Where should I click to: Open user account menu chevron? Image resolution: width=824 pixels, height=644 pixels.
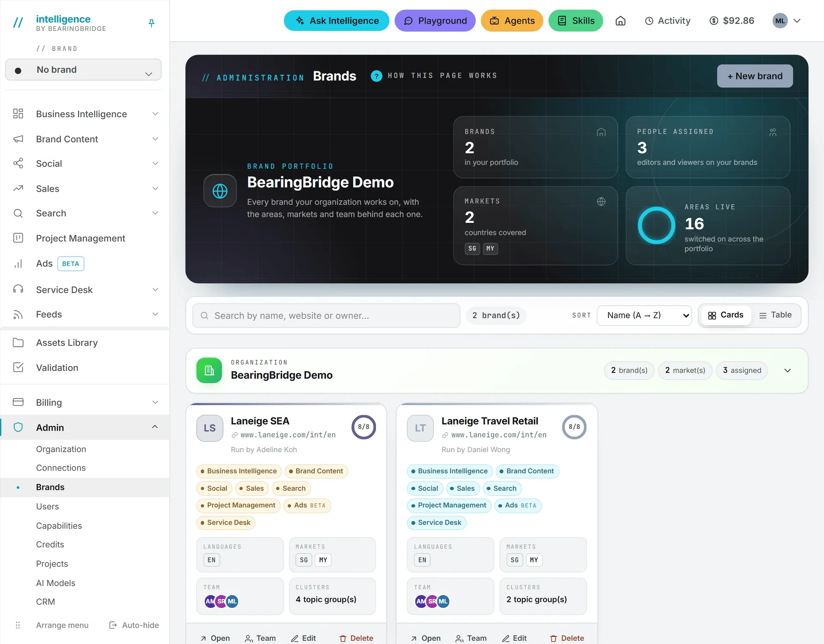797,21
